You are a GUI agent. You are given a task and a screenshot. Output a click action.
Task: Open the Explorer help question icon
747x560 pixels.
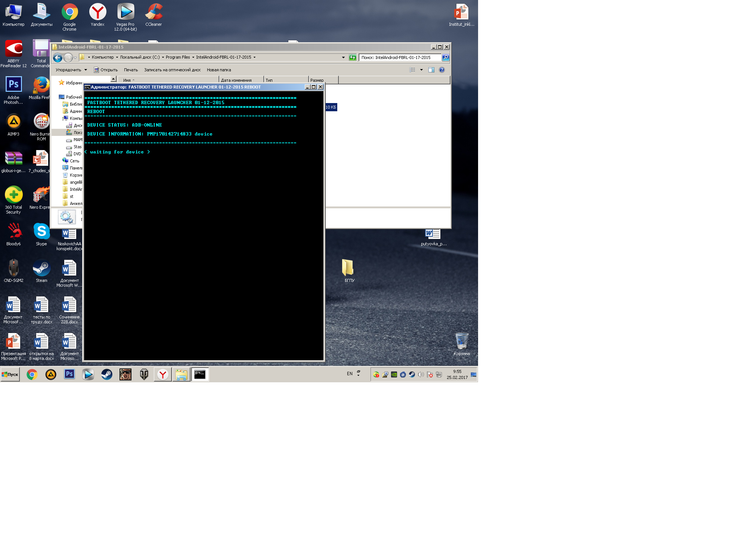coord(442,70)
